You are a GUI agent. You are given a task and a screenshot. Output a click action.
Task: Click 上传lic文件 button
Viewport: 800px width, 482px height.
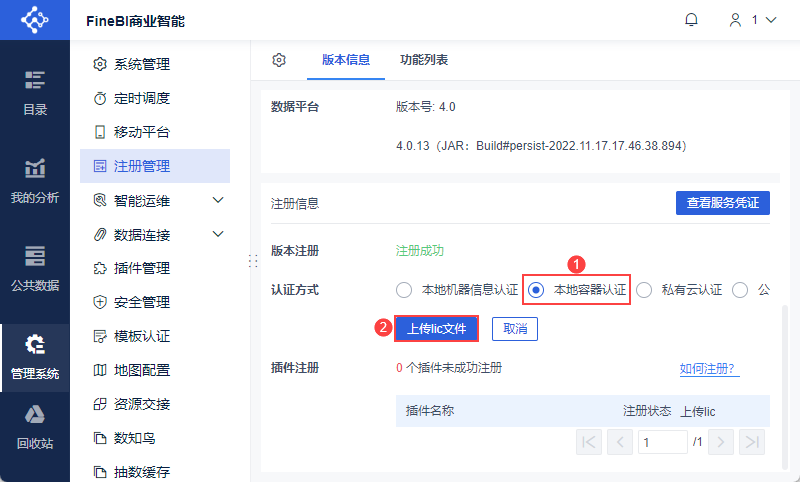coord(436,329)
